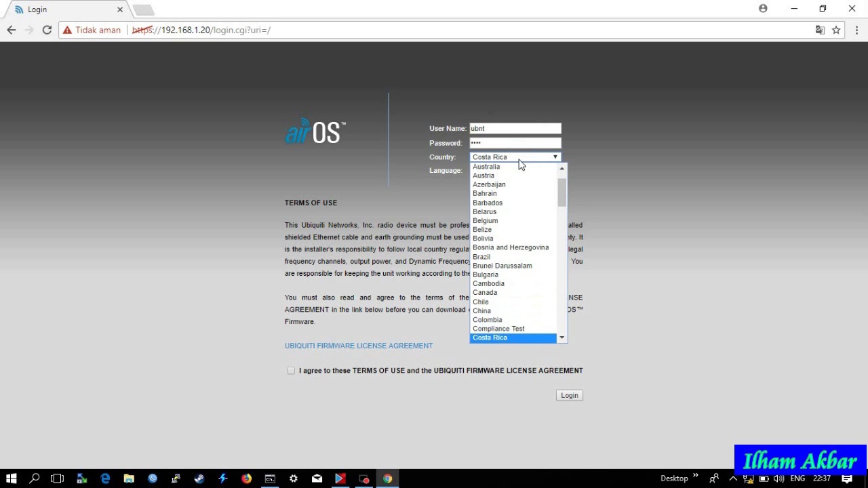Open the battery status tray icon
The image size is (868, 488).
pyautogui.click(x=764, y=479)
